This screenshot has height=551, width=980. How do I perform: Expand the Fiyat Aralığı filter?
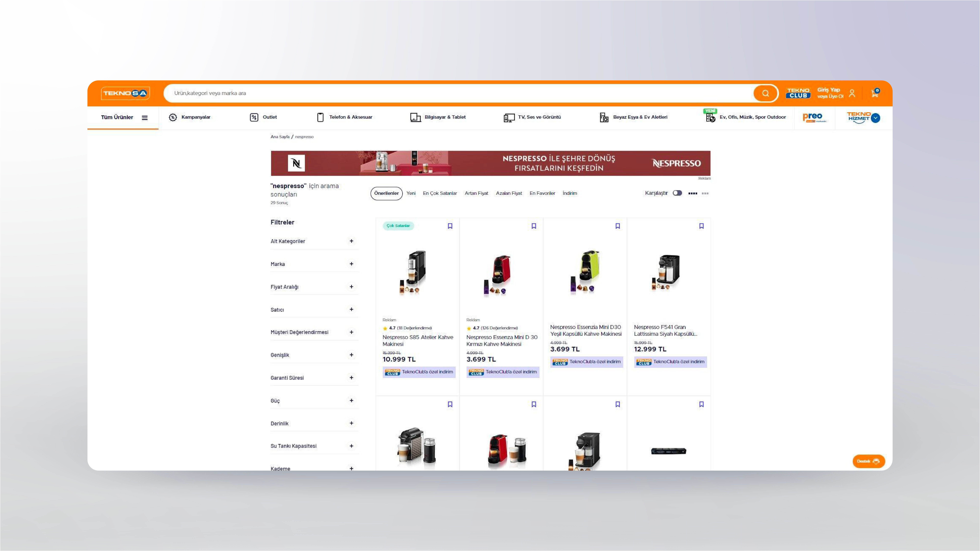click(351, 287)
